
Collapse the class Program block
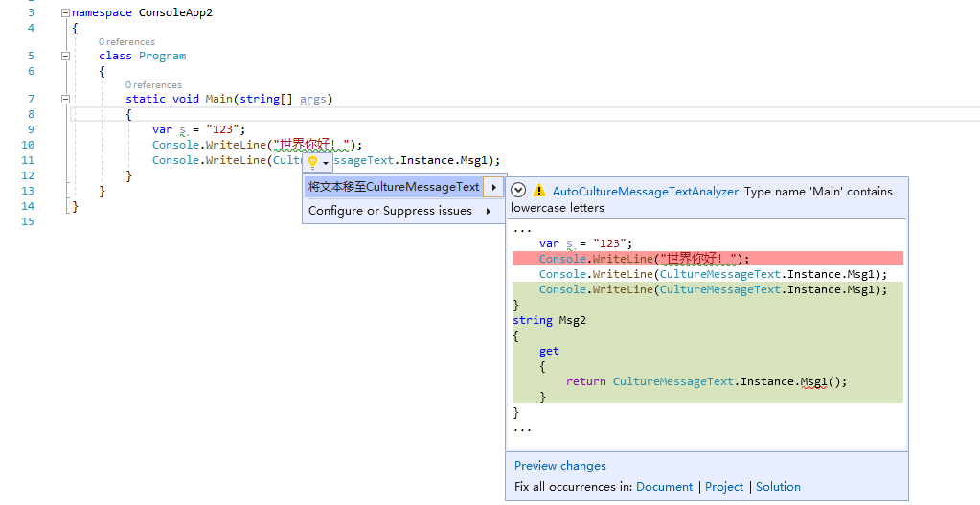click(66, 56)
